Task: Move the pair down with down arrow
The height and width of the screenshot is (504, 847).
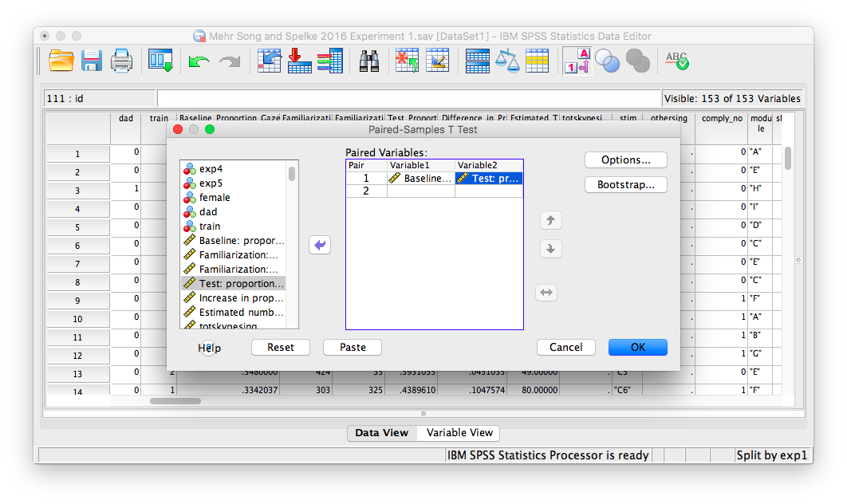Action: coord(550,249)
